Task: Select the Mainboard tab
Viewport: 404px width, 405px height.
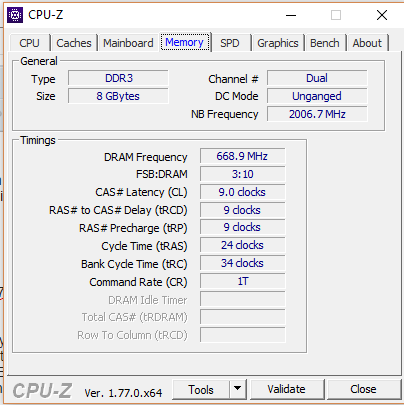Action: tap(128, 43)
